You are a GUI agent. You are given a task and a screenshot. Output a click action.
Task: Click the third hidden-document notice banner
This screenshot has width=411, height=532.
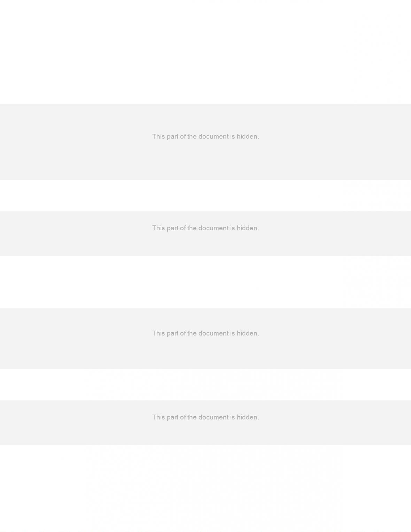click(205, 339)
